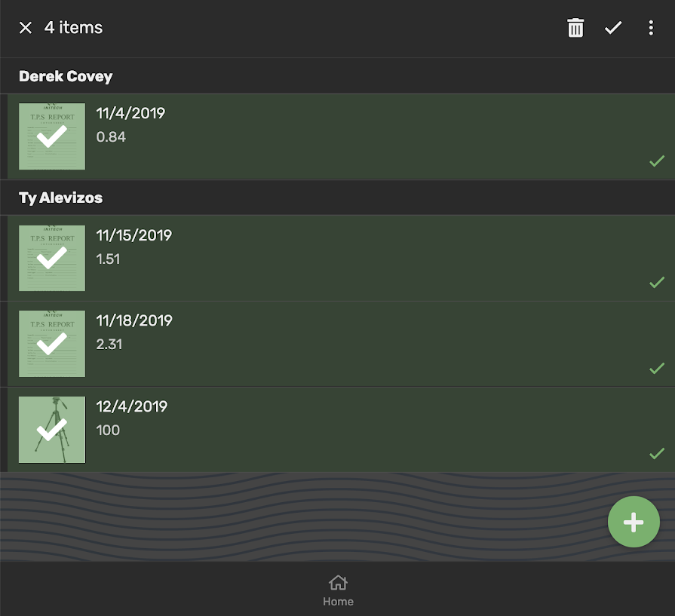Delete selected items with trash icon

pos(575,28)
